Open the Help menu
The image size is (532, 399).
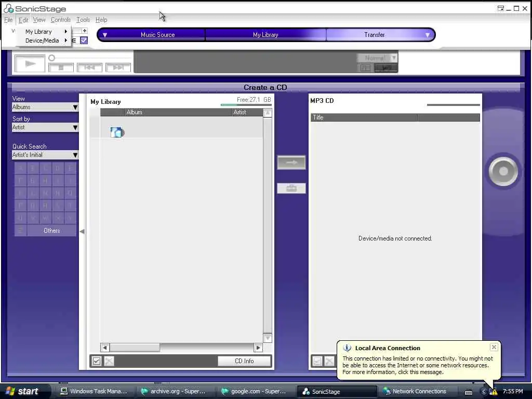[101, 20]
